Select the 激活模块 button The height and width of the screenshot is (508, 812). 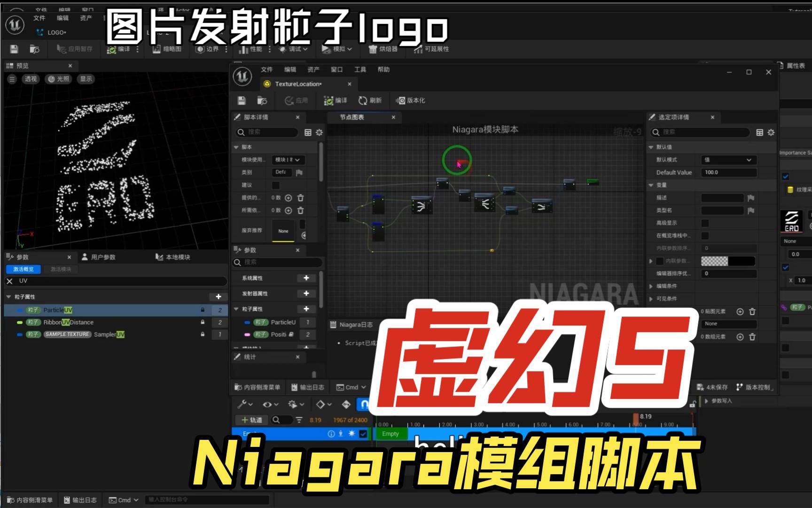61,269
